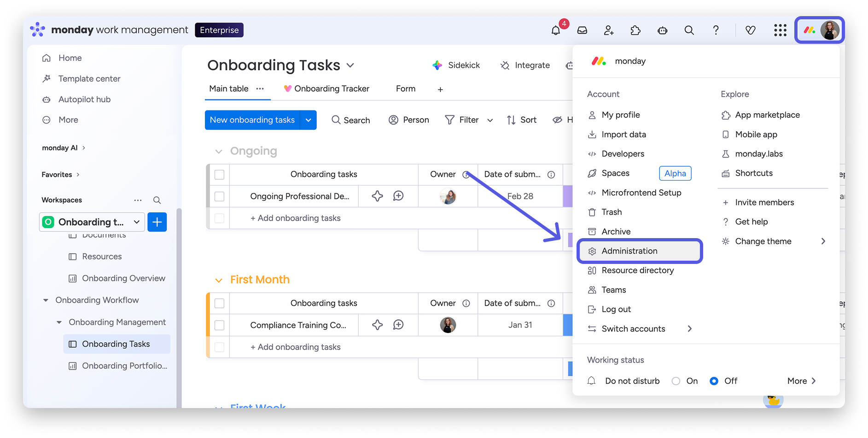Click the New onboarding tasks button

(x=252, y=120)
